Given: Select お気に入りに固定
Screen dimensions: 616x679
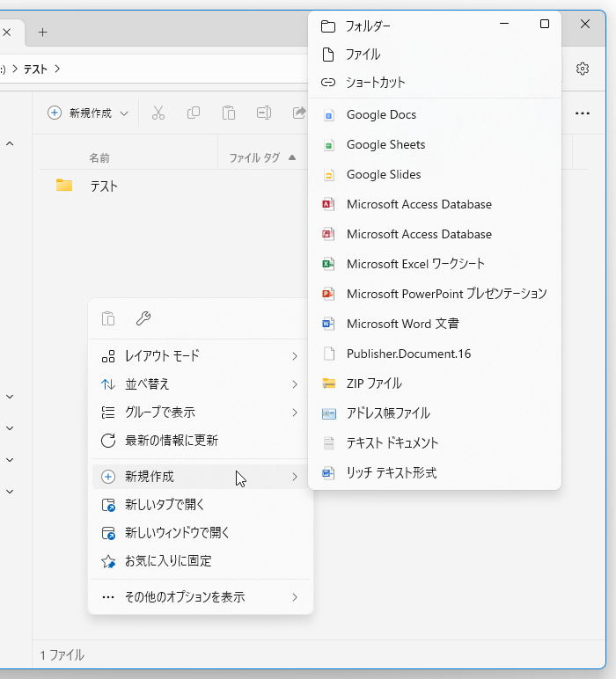Looking at the screenshot, I should (200, 561).
